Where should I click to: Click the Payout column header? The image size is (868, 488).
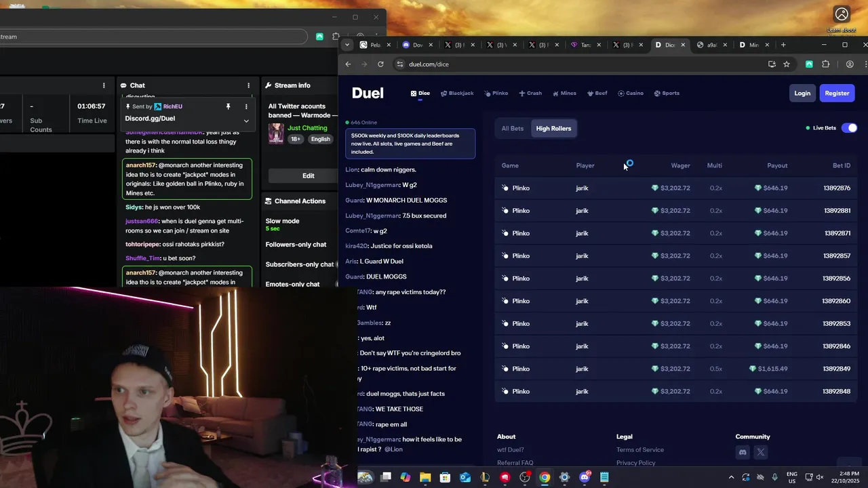click(777, 166)
